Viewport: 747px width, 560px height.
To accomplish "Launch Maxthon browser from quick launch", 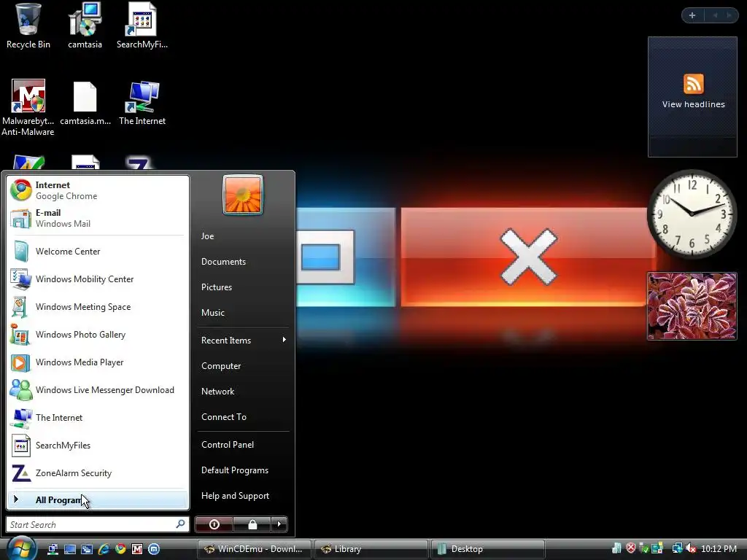I will [154, 549].
